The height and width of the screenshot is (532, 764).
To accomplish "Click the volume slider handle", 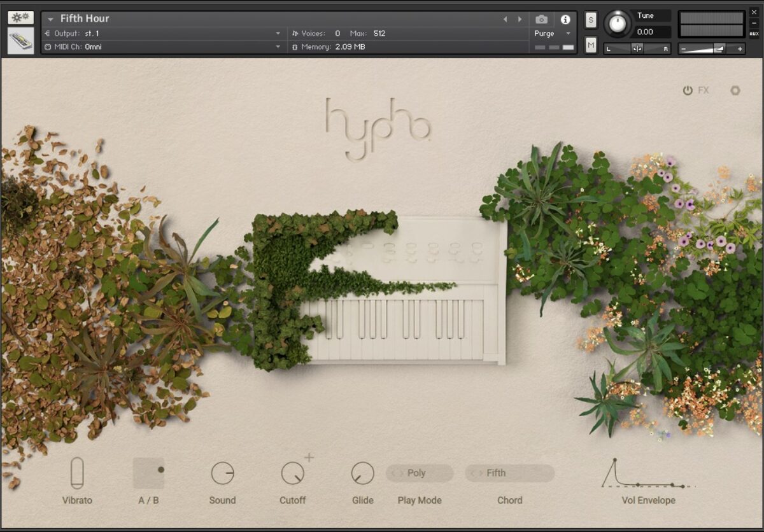I will [719, 48].
